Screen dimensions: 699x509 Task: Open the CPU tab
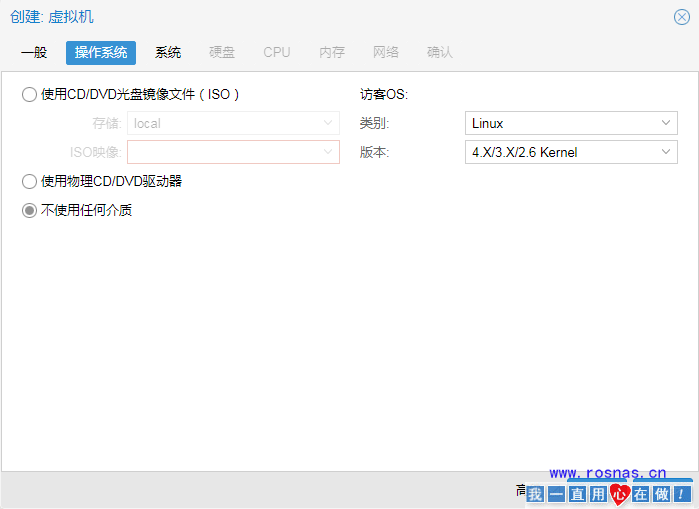[276, 53]
